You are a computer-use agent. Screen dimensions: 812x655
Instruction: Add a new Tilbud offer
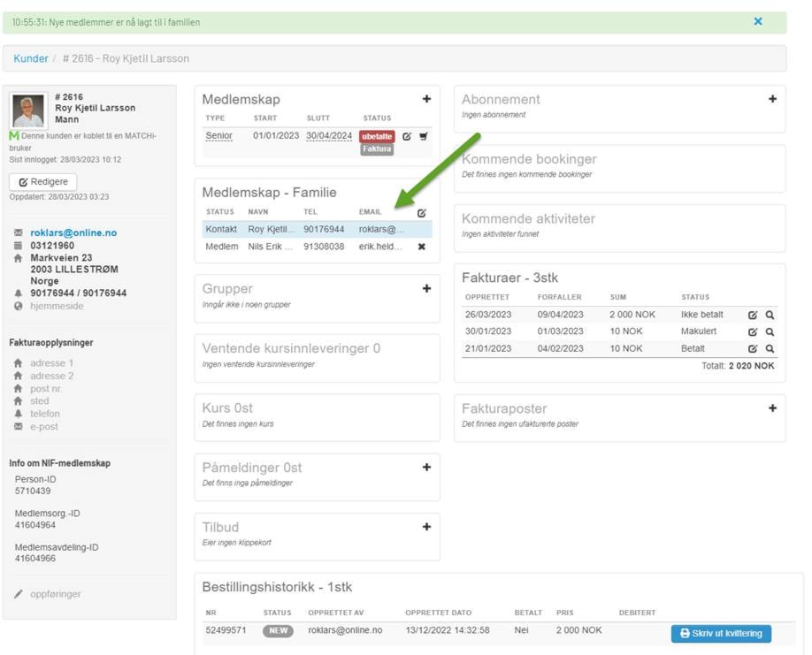pos(426,527)
